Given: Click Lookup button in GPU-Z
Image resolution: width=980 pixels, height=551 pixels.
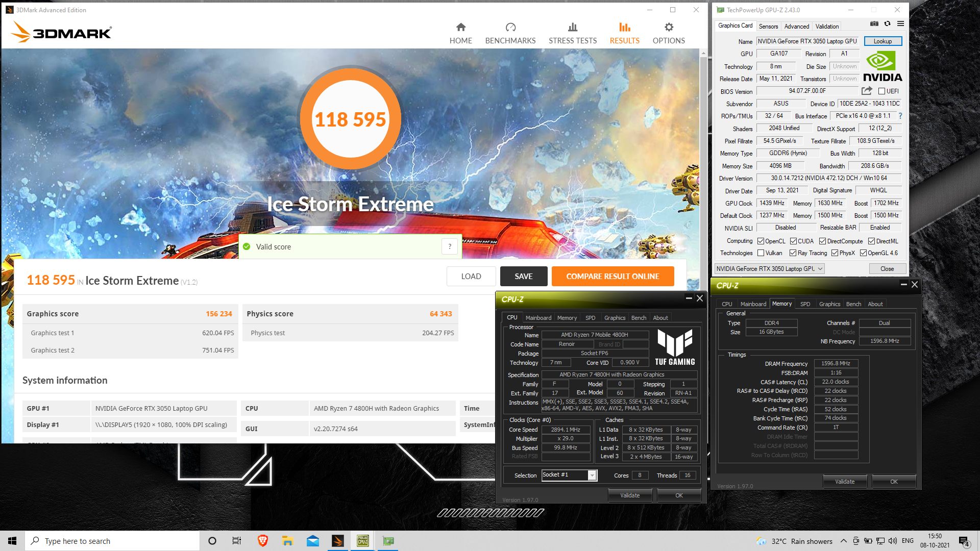Looking at the screenshot, I should 883,41.
